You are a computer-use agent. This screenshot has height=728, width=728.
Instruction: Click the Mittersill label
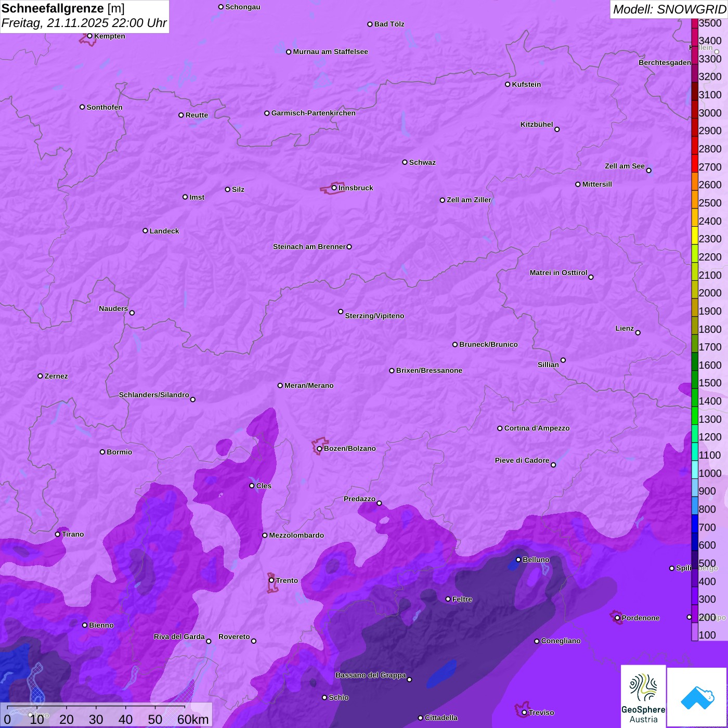(x=597, y=184)
